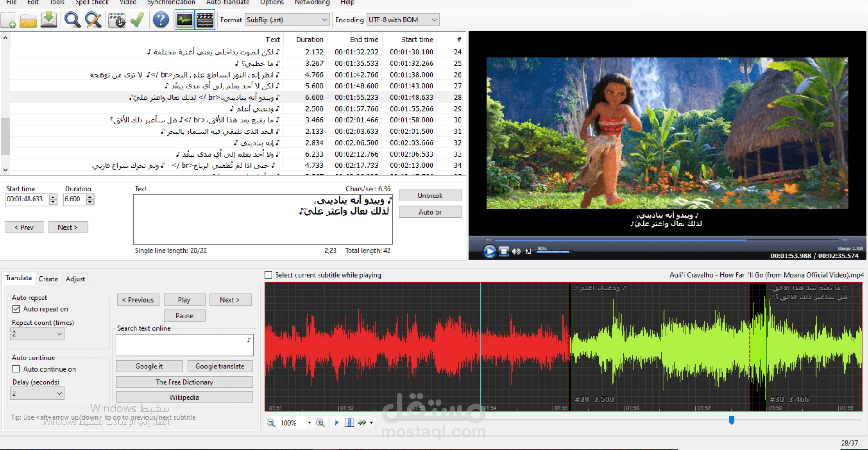The height and width of the screenshot is (450, 868).
Task: Open the Auto-translate menu
Action: pos(228,2)
